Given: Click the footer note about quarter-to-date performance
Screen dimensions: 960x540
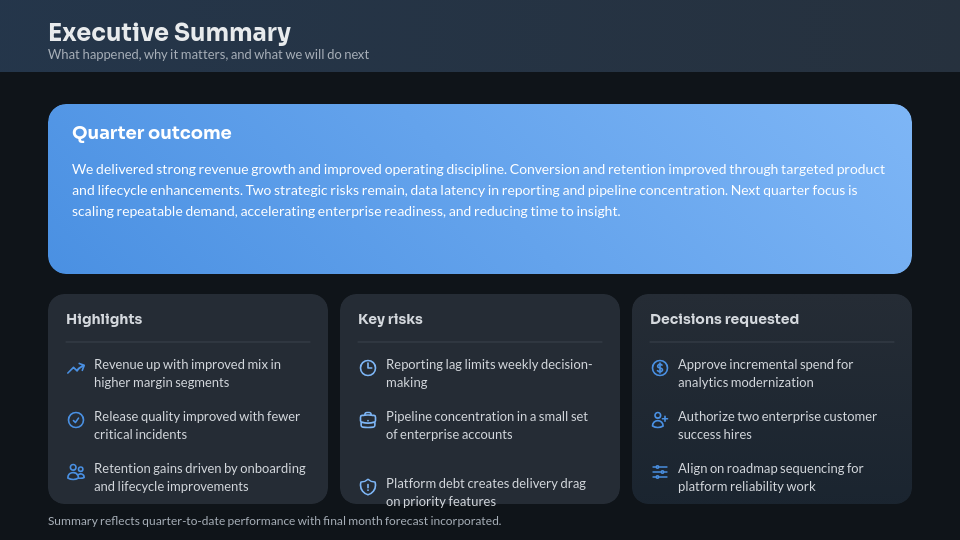Looking at the screenshot, I should tap(274, 521).
